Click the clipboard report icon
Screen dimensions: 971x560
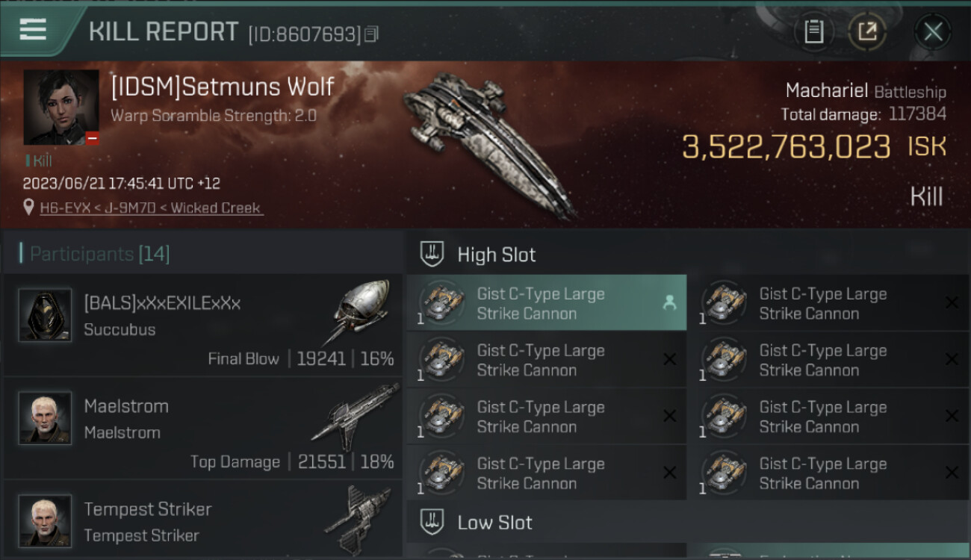click(x=813, y=31)
